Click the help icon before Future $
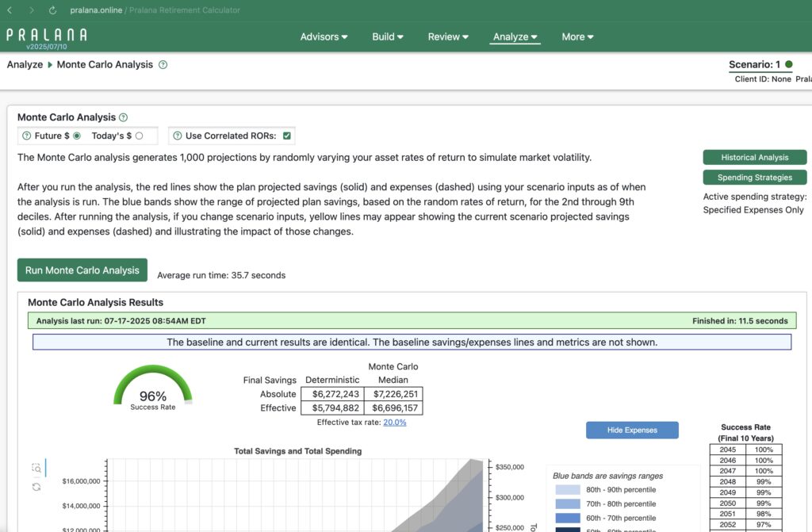The width and height of the screenshot is (812, 532). [x=26, y=136]
